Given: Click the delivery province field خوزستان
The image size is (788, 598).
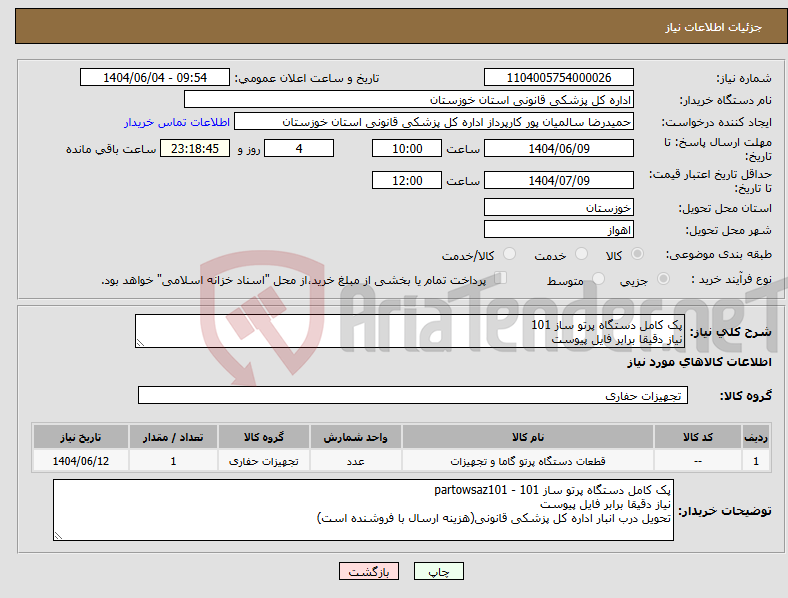Looking at the screenshot, I should point(559,208).
